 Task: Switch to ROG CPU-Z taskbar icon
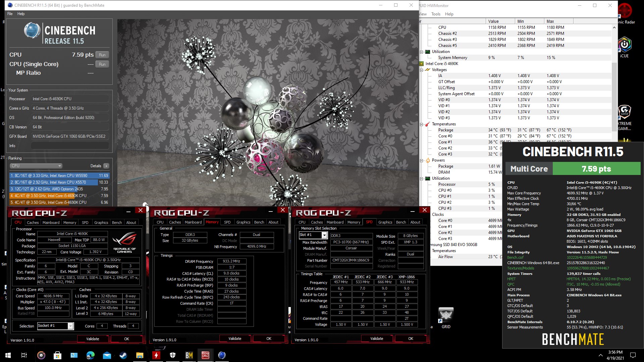coord(206,355)
